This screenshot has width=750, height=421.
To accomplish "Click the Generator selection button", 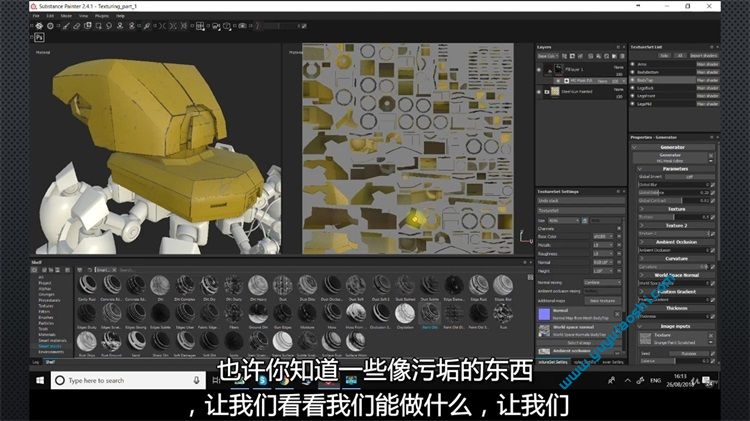I will click(x=672, y=158).
